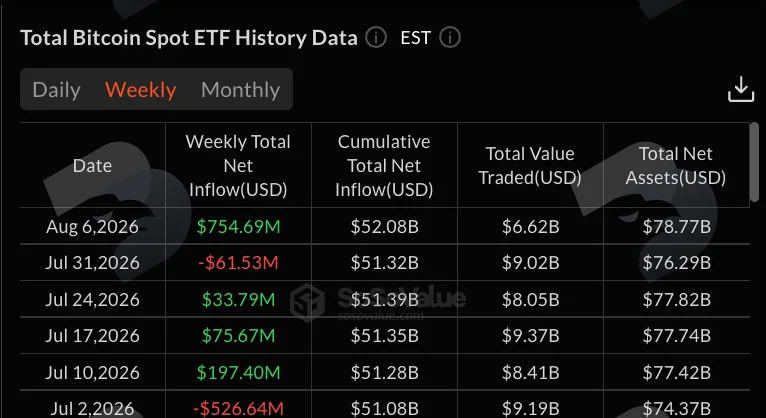Viewport: 766px width, 418px height.
Task: Click the EST timezone label
Action: 415,38
